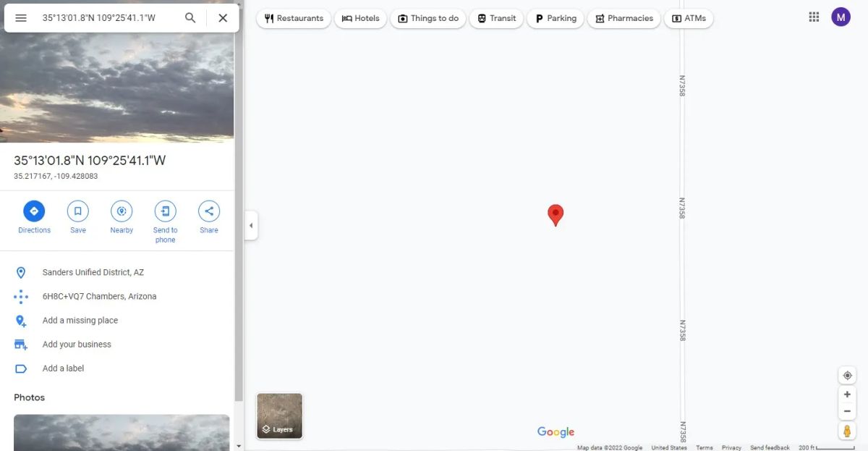Click Add a missing place
This screenshot has width=868, height=451.
[x=80, y=321]
